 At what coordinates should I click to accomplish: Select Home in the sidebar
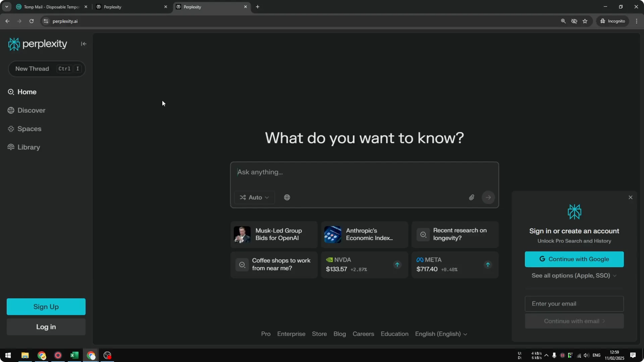click(27, 92)
